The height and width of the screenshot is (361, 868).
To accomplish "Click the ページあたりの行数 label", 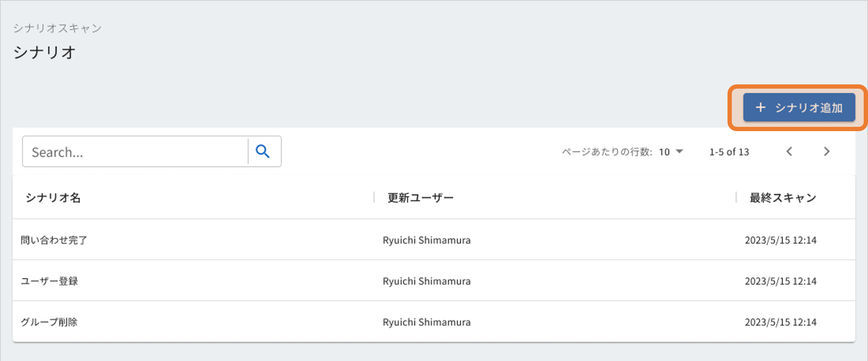I will click(607, 152).
